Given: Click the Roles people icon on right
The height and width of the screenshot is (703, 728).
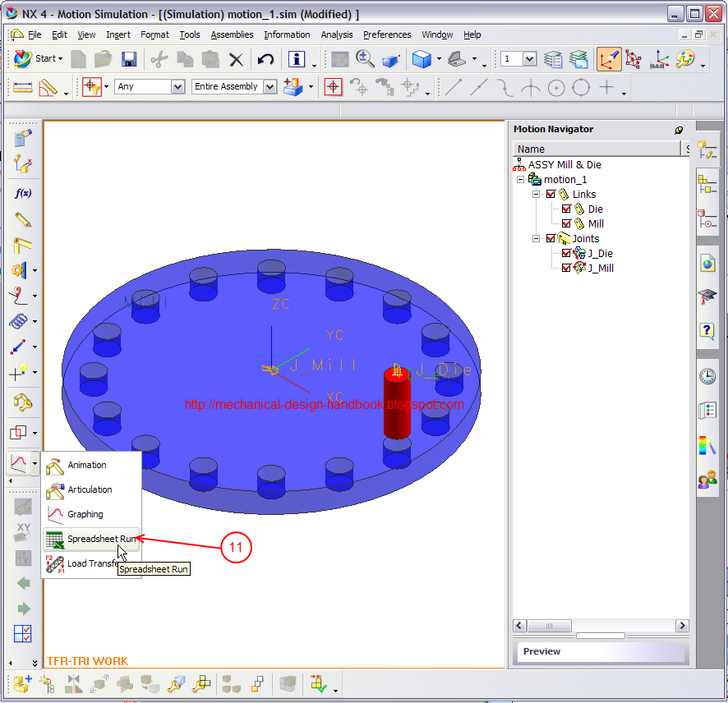Looking at the screenshot, I should click(x=707, y=480).
